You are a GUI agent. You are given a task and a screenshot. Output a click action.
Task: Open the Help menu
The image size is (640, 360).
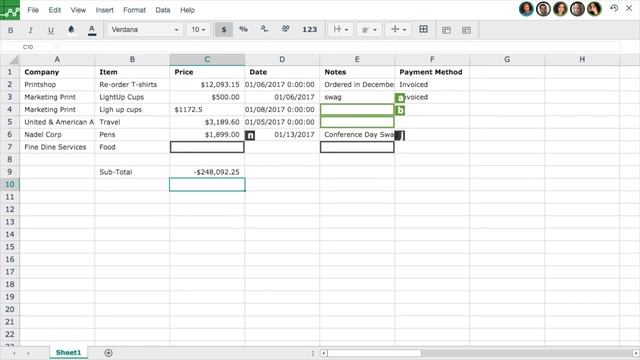point(187,10)
